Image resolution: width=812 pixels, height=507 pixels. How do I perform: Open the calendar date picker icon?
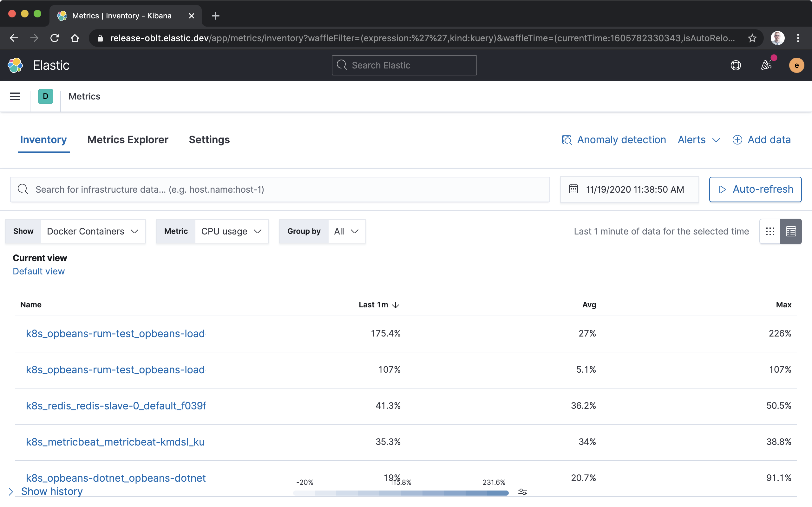click(573, 189)
